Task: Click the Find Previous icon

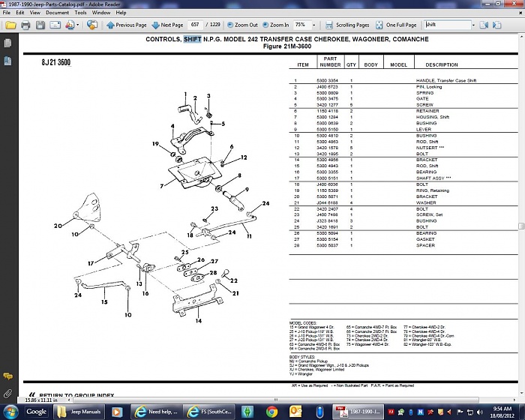Action: 484,25
